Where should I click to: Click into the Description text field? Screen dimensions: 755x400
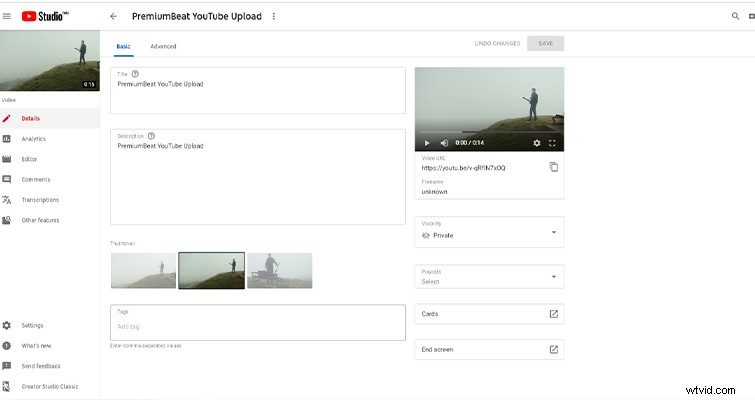[x=258, y=177]
